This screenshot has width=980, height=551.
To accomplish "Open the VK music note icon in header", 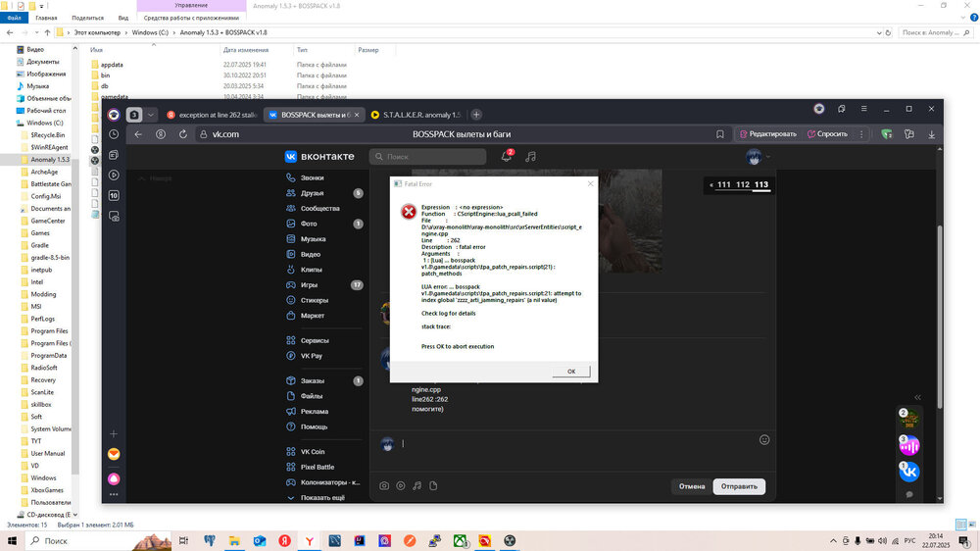I will pos(530,156).
